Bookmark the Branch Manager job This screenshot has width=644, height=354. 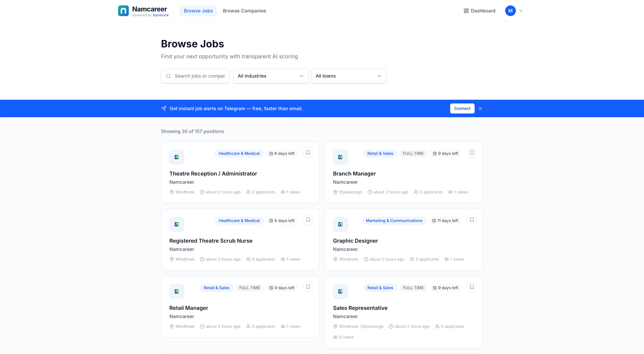click(x=472, y=152)
